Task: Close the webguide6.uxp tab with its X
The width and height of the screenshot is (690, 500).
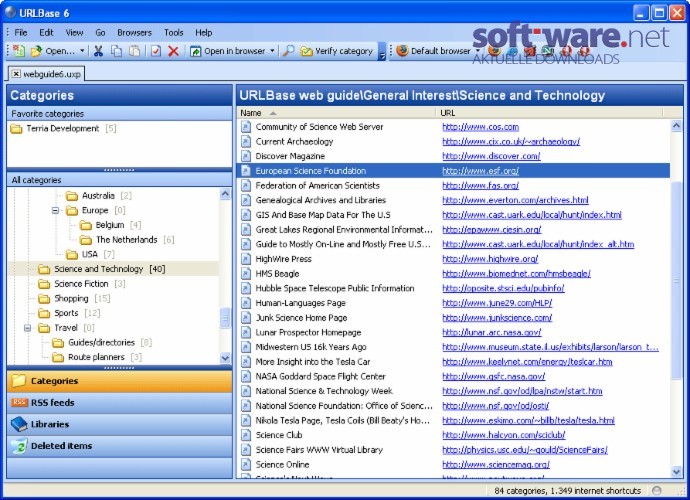Action: (16, 74)
